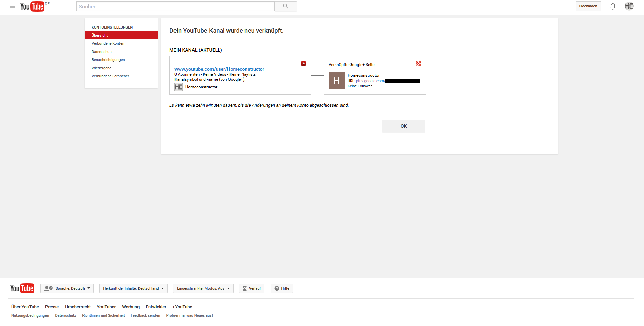Open YouTuber footer link

pos(106,307)
